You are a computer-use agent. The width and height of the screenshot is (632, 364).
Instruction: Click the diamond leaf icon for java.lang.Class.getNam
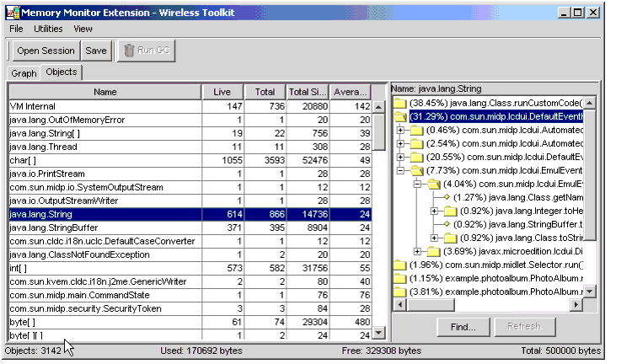447,197
